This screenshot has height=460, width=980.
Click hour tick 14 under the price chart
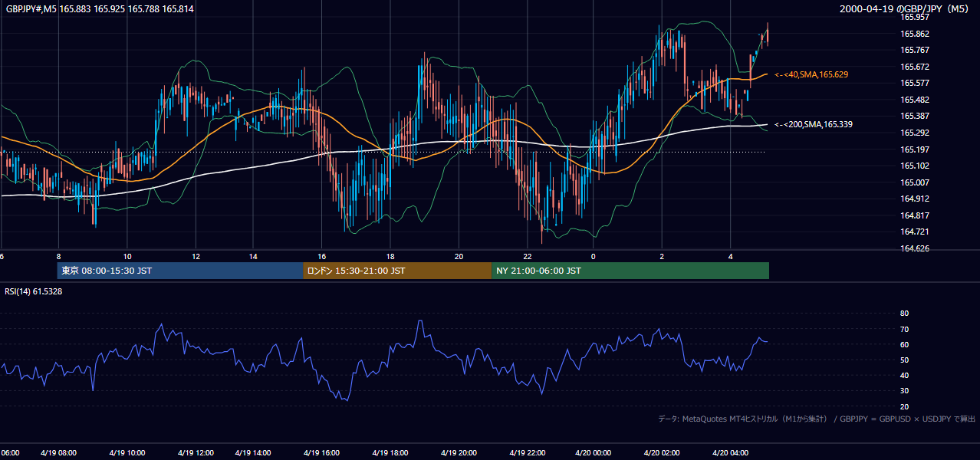point(253,256)
